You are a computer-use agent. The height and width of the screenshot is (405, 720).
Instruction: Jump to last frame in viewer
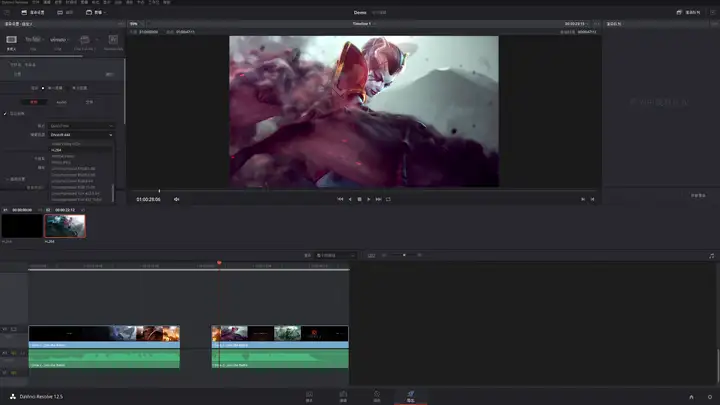click(378, 199)
